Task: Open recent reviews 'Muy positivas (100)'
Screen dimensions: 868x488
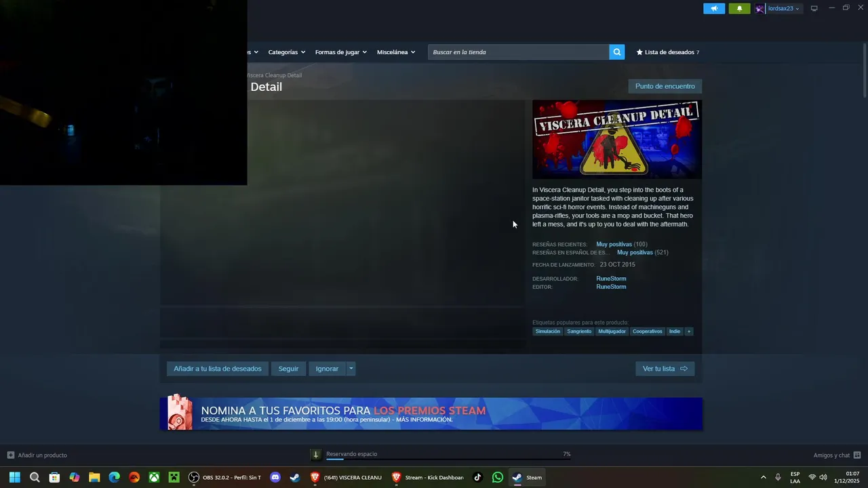Action: pos(621,244)
